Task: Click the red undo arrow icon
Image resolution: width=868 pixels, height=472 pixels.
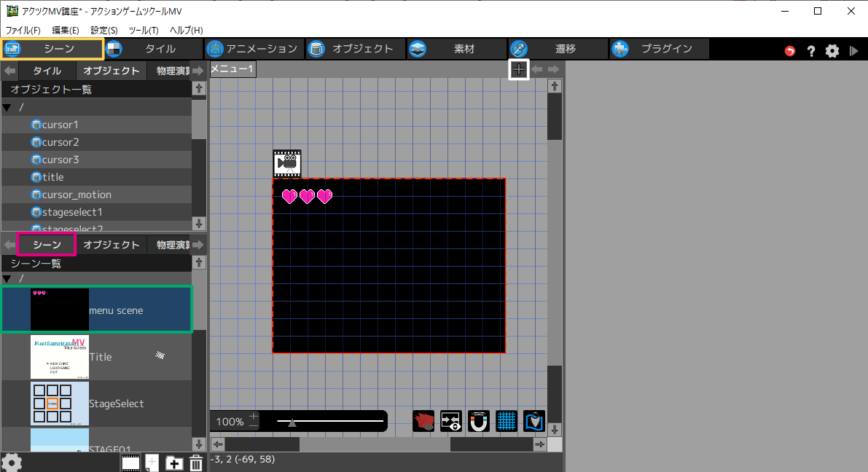Action: [x=790, y=51]
